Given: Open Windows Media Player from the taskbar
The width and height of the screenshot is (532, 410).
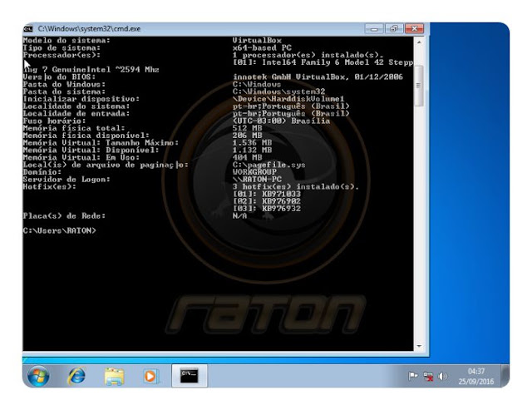Looking at the screenshot, I should (150, 376).
